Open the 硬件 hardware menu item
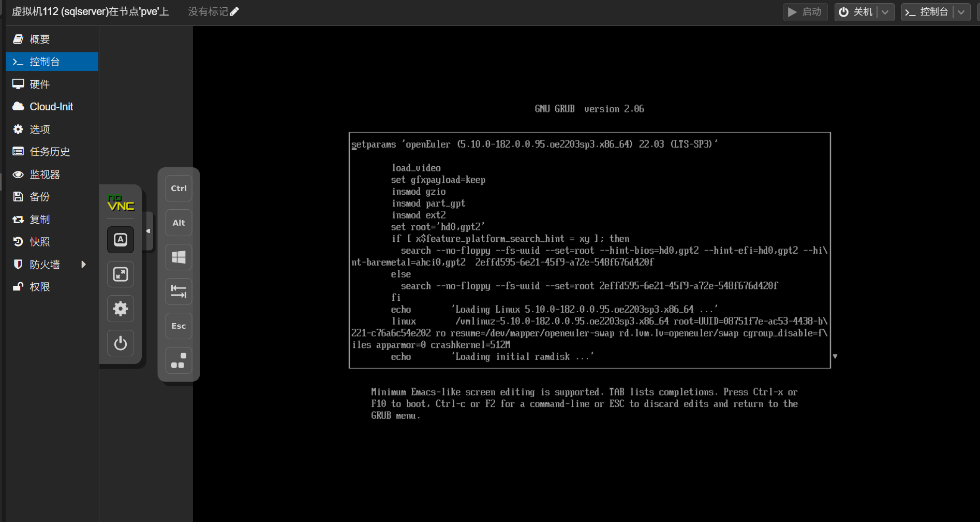 click(x=40, y=84)
